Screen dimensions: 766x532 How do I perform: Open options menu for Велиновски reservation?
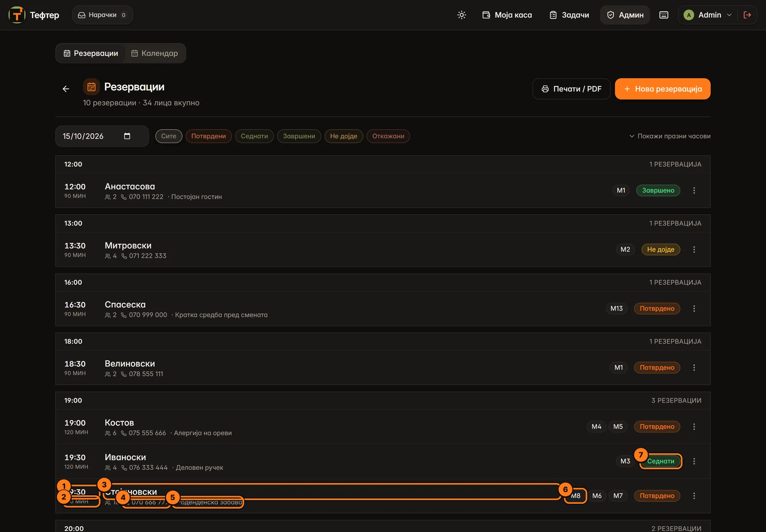[694, 367]
